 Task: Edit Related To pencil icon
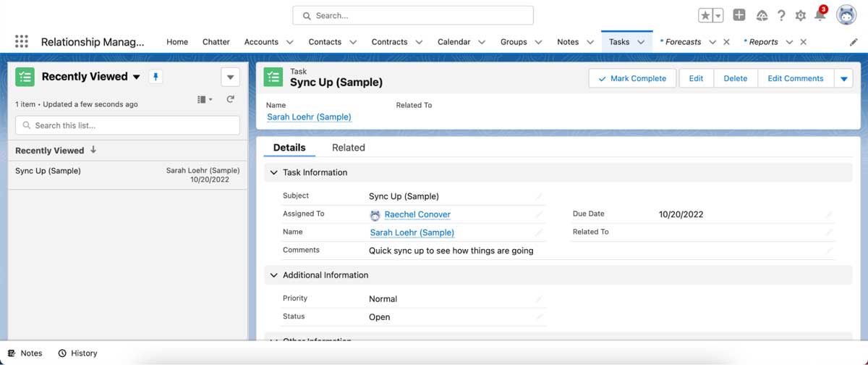coord(829,232)
